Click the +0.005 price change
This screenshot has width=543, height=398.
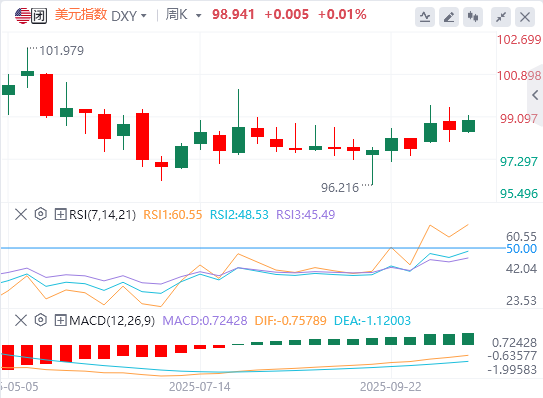(286, 15)
